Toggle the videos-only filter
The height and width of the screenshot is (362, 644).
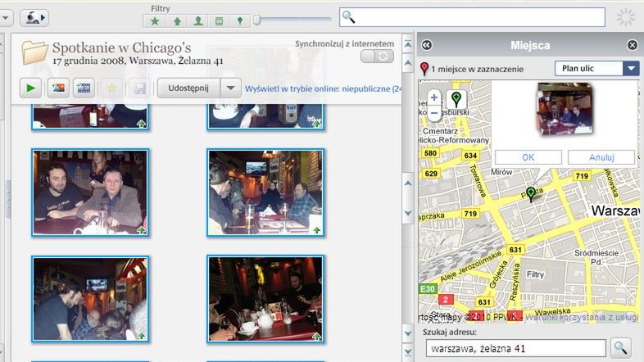[219, 21]
